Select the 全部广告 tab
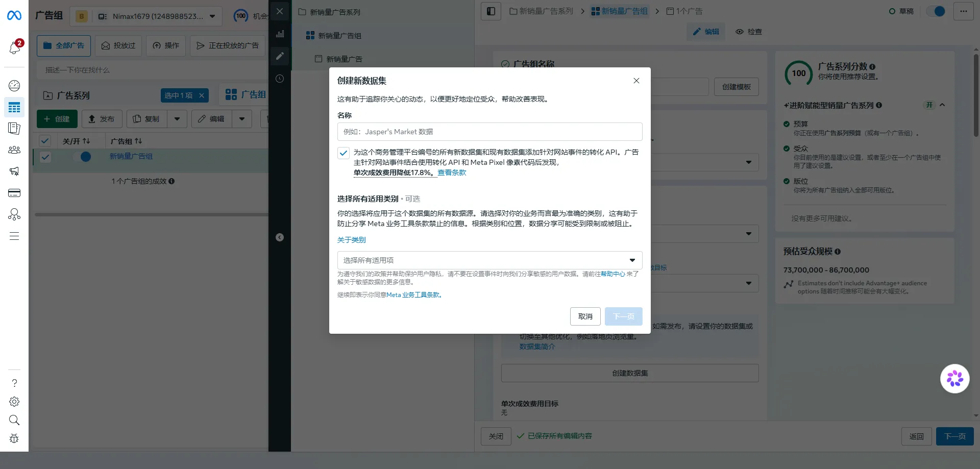 [64, 45]
